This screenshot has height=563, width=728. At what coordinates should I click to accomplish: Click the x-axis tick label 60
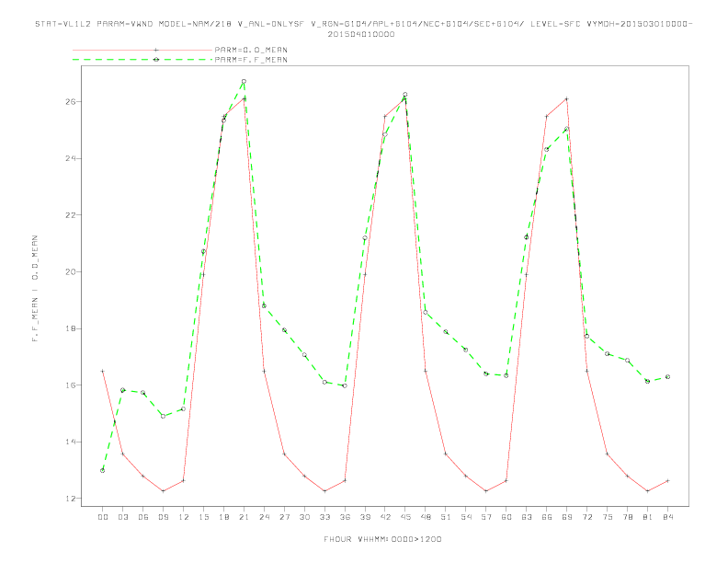(506, 517)
